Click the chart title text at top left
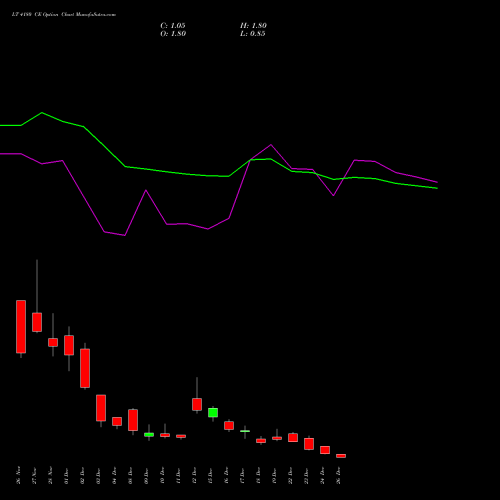 click(64, 15)
